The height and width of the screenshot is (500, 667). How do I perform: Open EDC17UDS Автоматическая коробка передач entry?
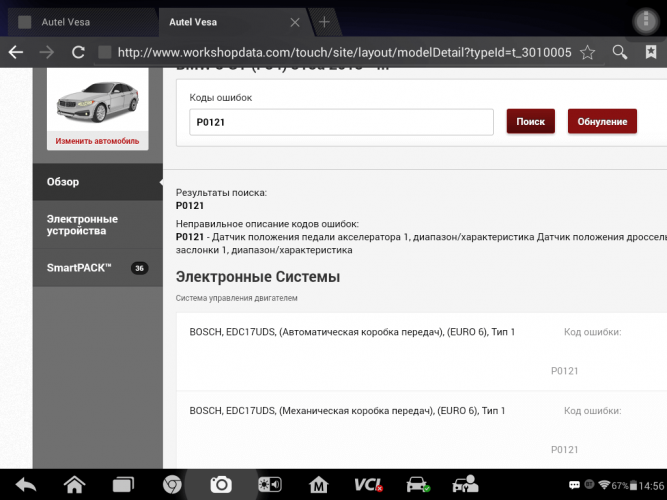click(x=352, y=332)
